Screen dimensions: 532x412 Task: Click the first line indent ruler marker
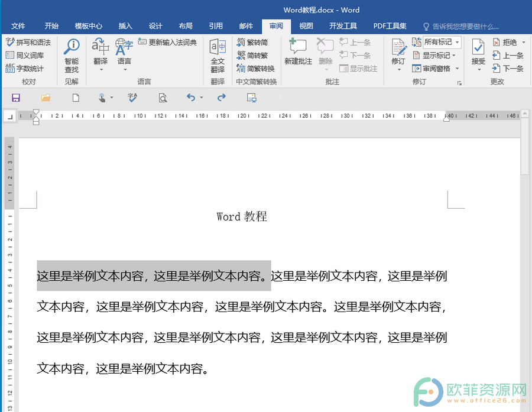coord(36,112)
